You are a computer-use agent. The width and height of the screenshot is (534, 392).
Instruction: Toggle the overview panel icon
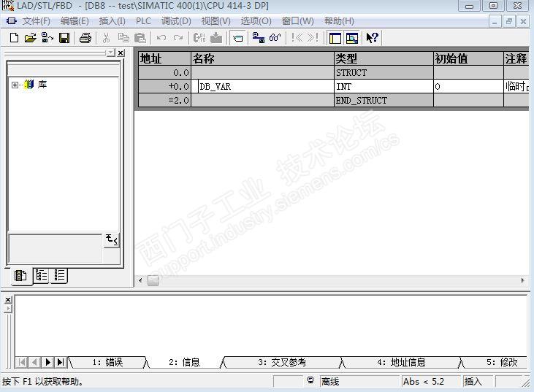[x=335, y=38]
